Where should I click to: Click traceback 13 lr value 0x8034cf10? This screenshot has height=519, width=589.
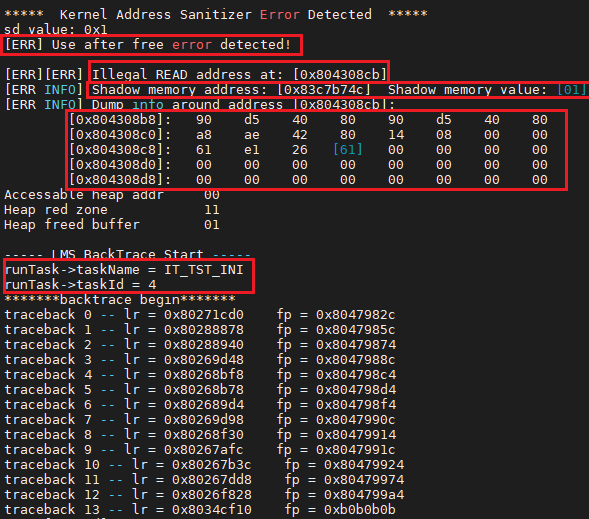pyautogui.click(x=212, y=510)
